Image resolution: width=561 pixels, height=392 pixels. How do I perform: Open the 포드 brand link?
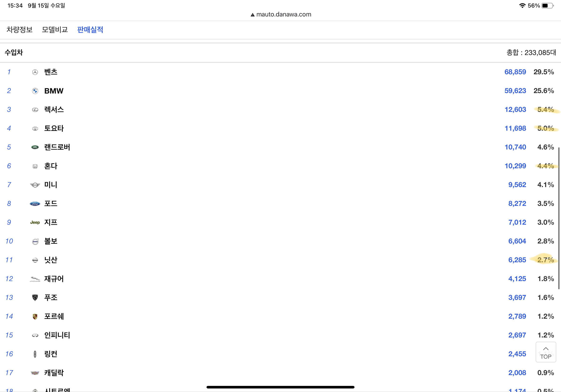(51, 204)
